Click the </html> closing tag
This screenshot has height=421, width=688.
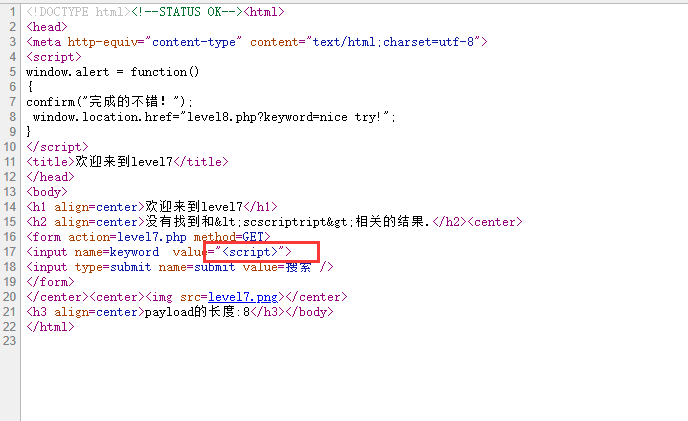50,327
